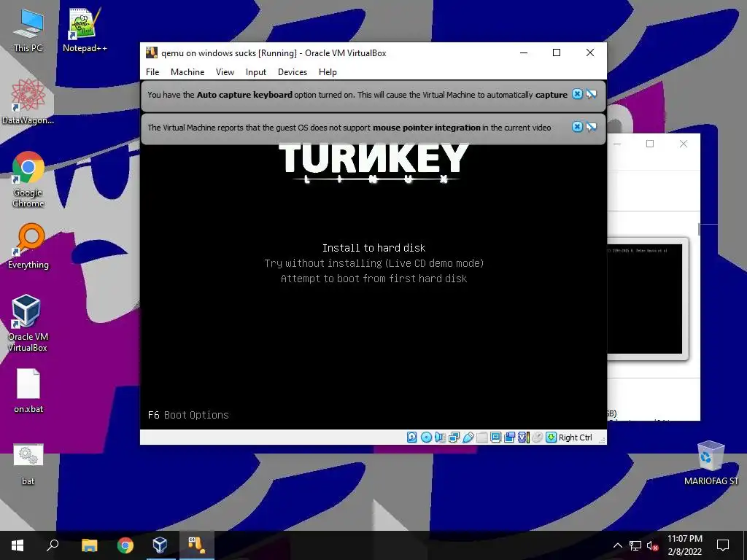Click the USB devices status bar icon
Screen dimensions: 747x560
click(468, 437)
